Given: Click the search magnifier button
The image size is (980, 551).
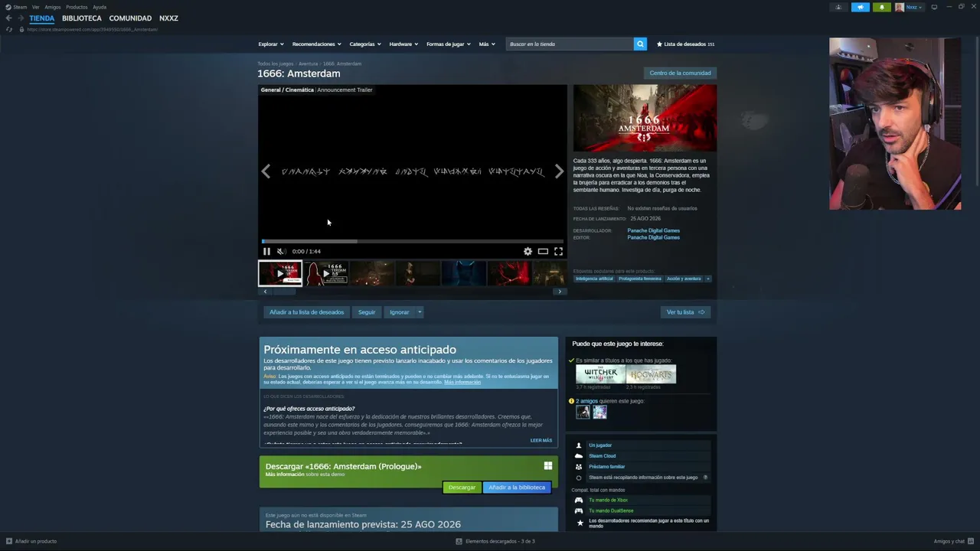Looking at the screenshot, I should click(640, 44).
